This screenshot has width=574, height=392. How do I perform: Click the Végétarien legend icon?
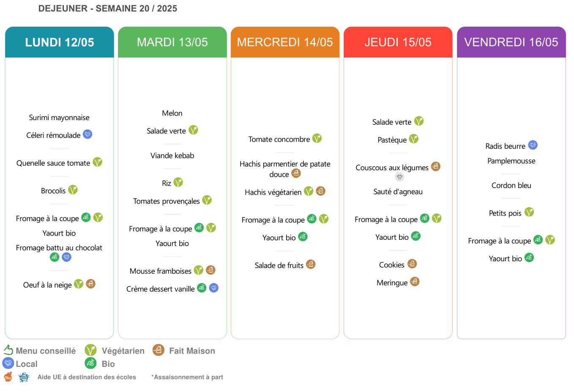tap(90, 350)
